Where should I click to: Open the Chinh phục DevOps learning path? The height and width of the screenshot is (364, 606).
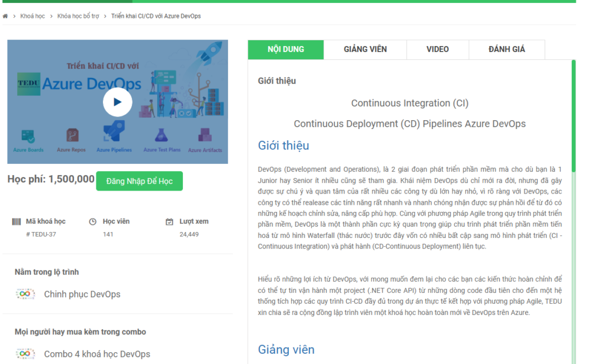[x=82, y=294]
